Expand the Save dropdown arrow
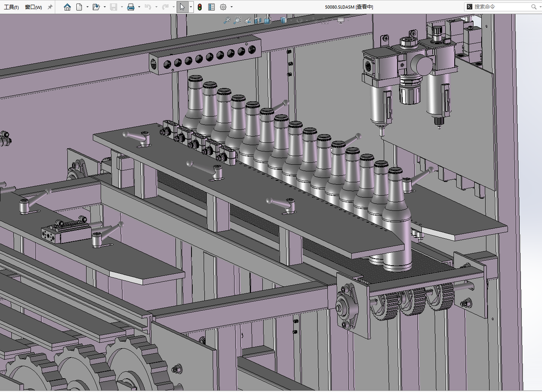Image resolution: width=542 pixels, height=392 pixels. tap(122, 6)
